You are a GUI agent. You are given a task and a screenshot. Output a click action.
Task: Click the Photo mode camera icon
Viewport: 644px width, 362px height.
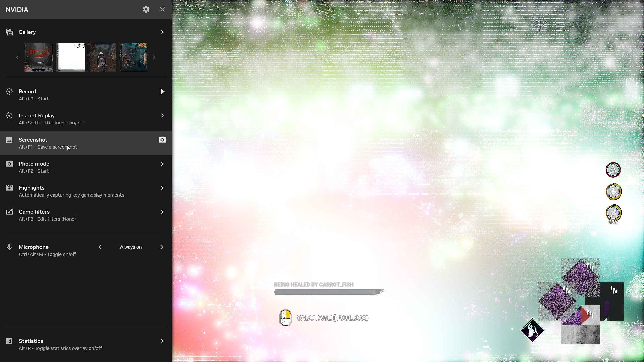click(x=9, y=164)
